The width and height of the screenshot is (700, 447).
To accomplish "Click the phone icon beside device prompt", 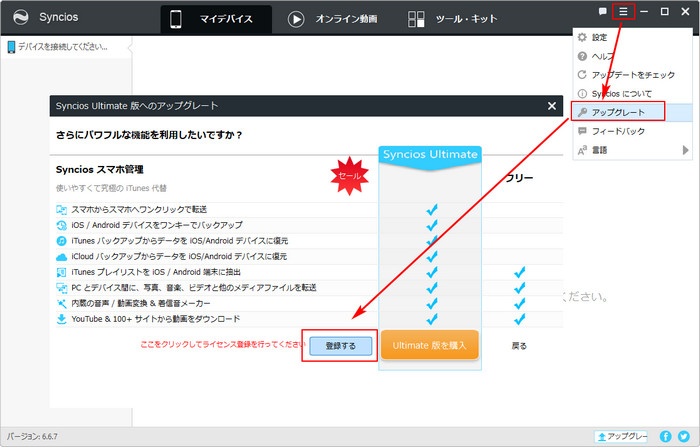I will click(x=11, y=47).
